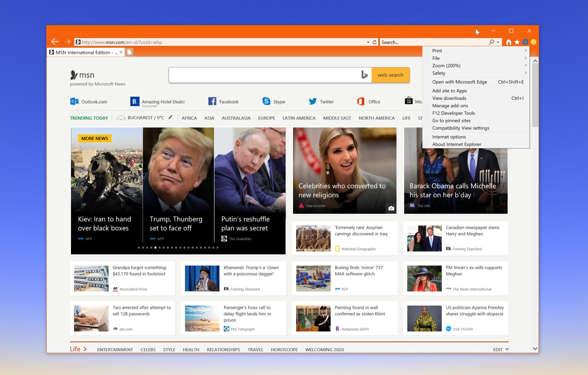Open the search provider dropdown arrow
The image size is (588, 375).
tap(498, 42)
